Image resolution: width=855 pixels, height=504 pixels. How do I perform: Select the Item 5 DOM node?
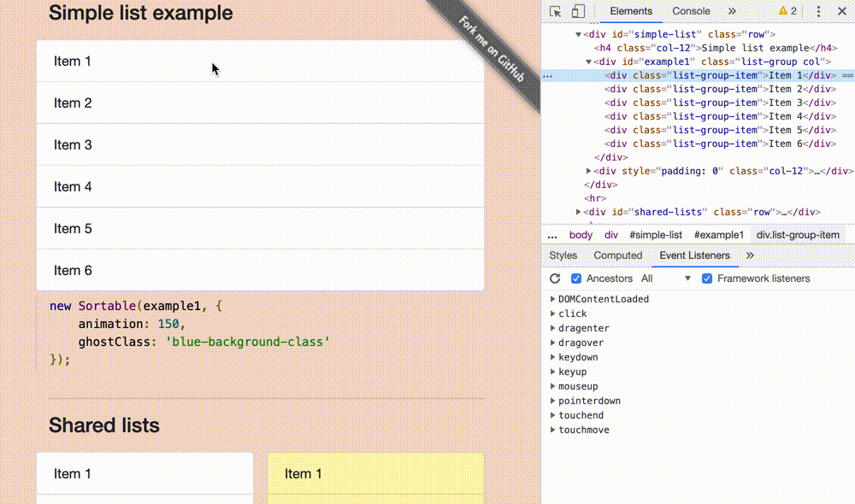click(x=720, y=130)
